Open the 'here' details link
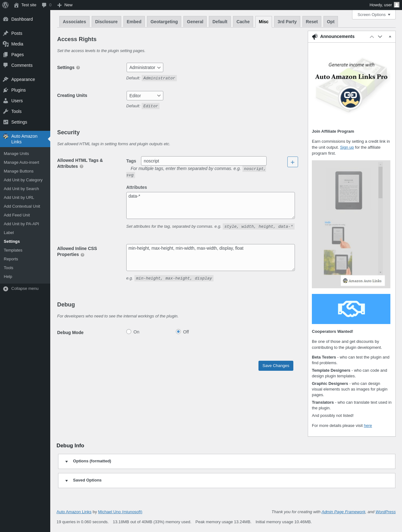 tap(368, 426)
